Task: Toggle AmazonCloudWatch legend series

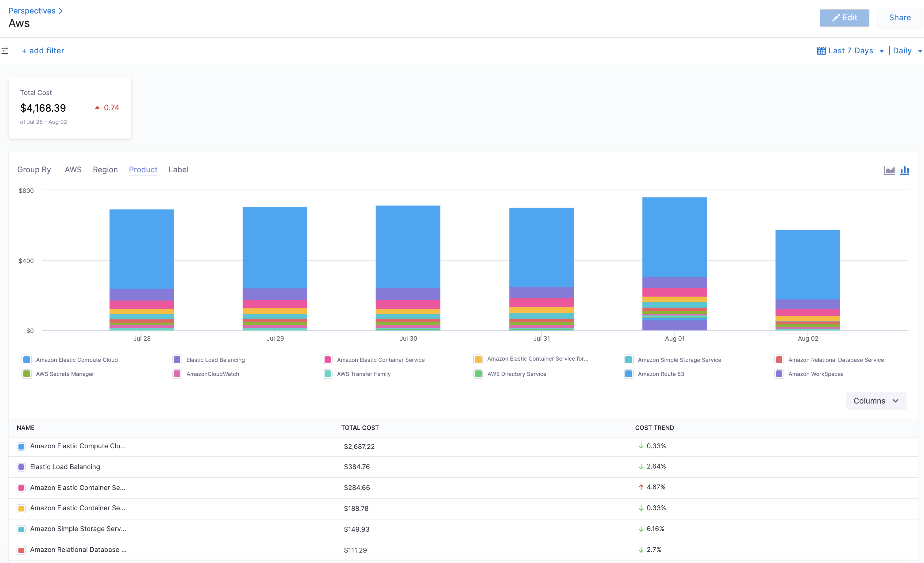Action: 206,374
